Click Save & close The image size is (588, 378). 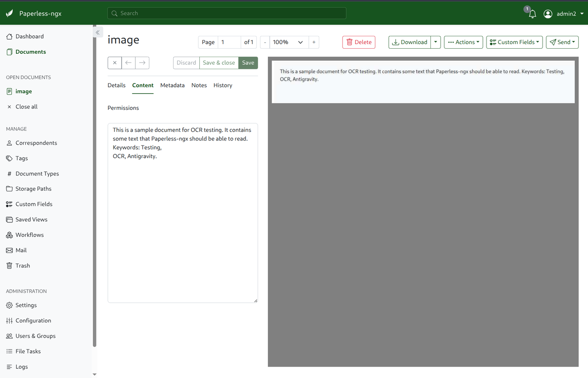[x=219, y=62]
